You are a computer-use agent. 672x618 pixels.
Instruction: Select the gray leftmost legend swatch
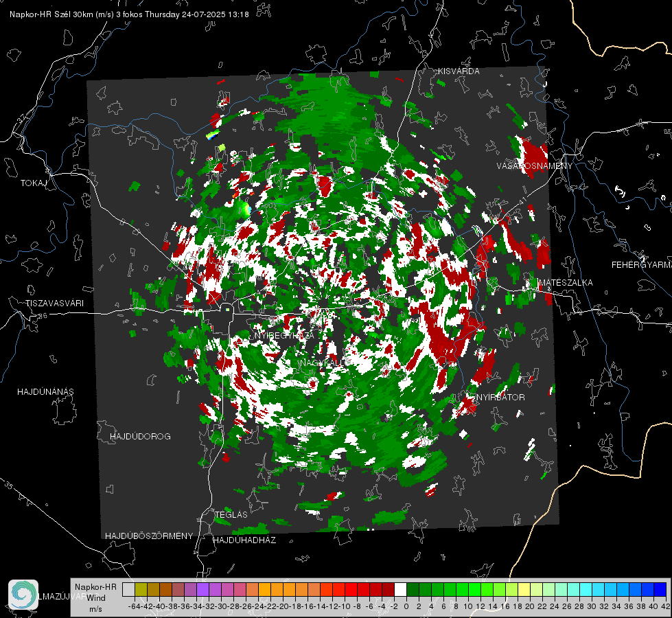[x=128, y=589]
